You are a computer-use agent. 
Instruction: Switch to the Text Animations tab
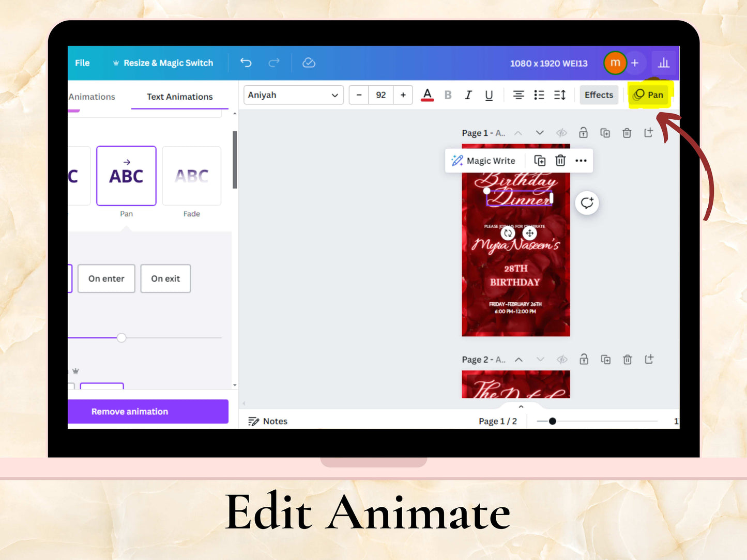[x=179, y=97]
